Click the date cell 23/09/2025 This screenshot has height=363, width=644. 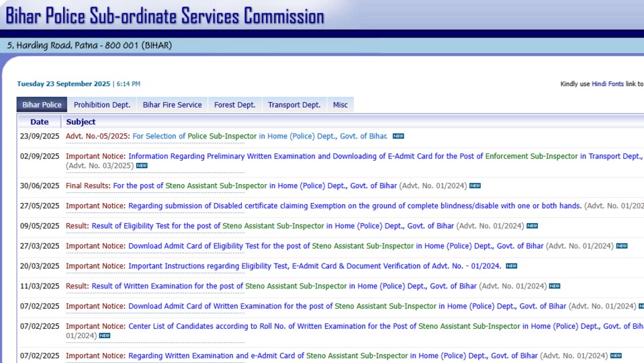pos(40,136)
